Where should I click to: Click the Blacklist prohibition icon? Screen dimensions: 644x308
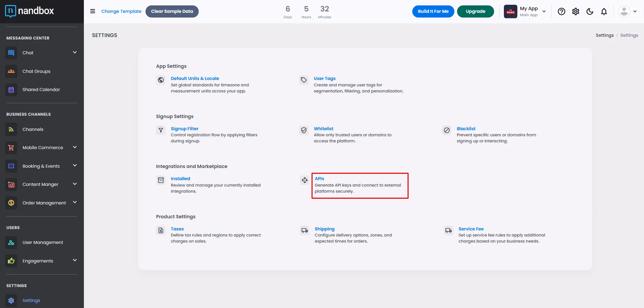coord(447,130)
